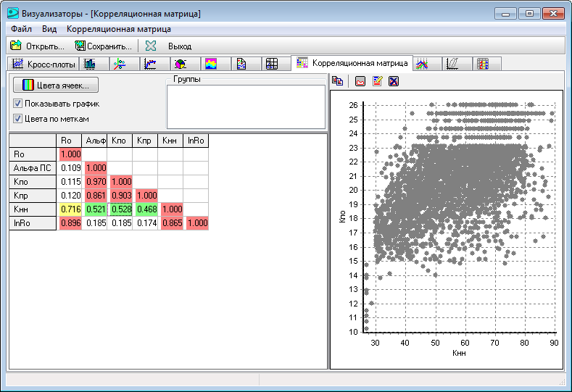Click the Альфа ПС row header
This screenshot has width=572, height=392.
33,168
